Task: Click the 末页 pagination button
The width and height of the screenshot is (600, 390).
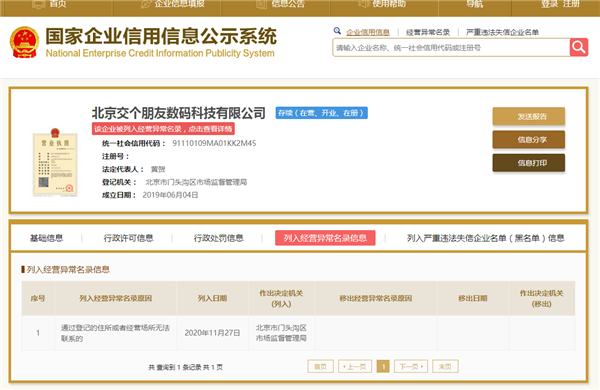Action: (445, 367)
